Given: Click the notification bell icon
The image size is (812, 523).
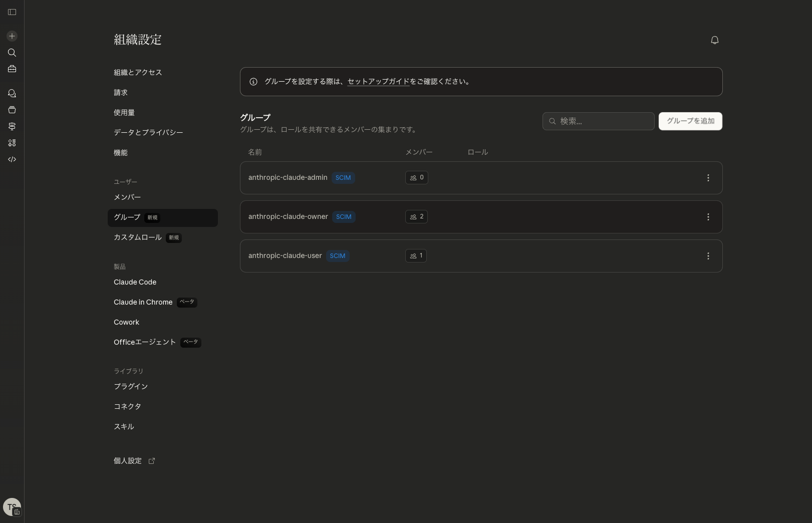Looking at the screenshot, I should [x=715, y=40].
